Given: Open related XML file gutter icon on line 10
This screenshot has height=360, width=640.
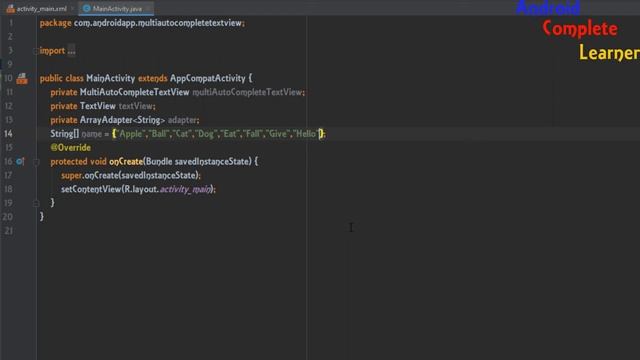Looking at the screenshot, I should (x=22, y=78).
